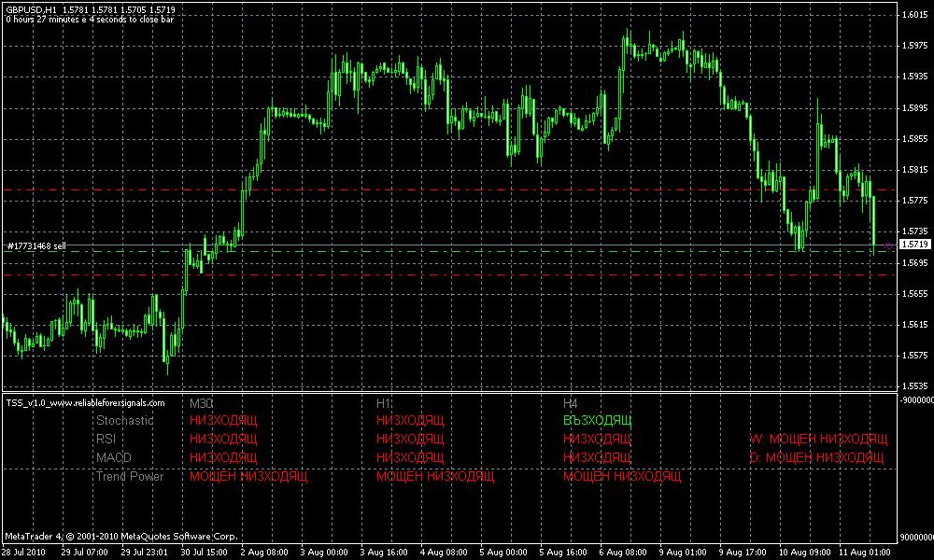934x560 pixels.
Task: Click the "RSI" row label
Action: pyautogui.click(x=106, y=440)
